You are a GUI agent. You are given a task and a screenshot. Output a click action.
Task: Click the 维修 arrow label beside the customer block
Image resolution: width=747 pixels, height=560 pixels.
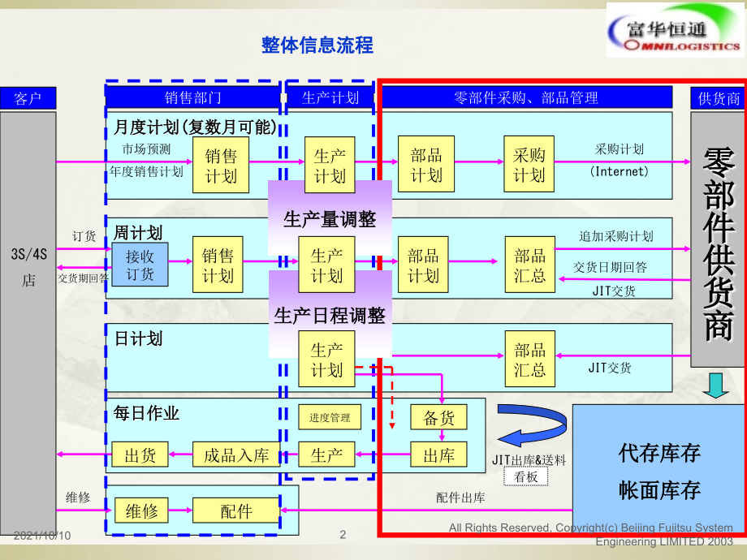(78, 498)
